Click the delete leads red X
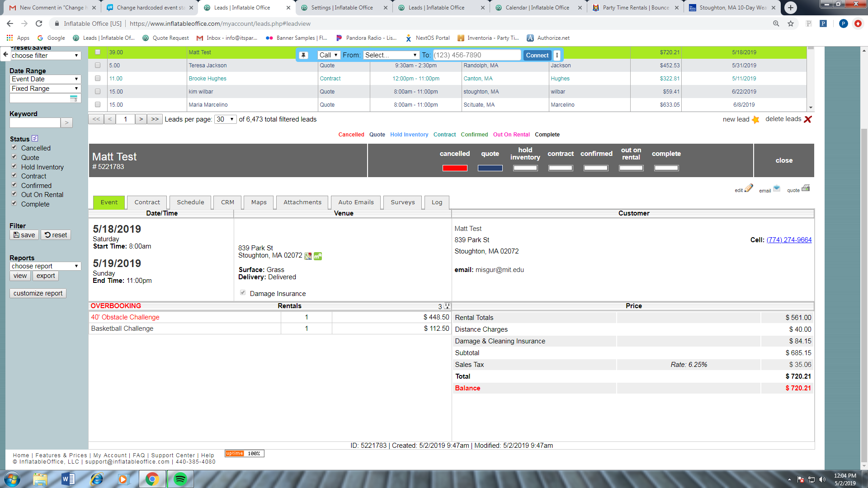The width and height of the screenshot is (868, 488). click(808, 119)
